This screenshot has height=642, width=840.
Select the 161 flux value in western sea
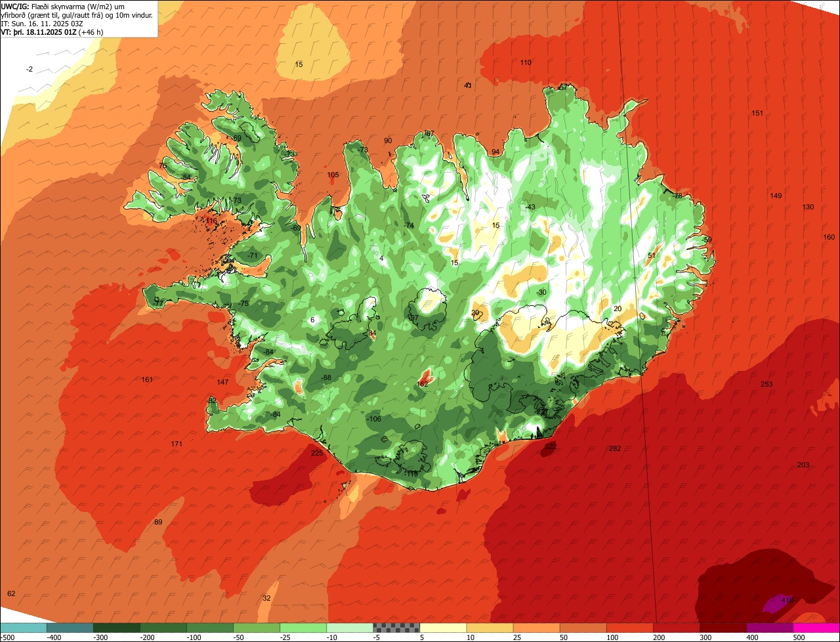pyautogui.click(x=147, y=380)
